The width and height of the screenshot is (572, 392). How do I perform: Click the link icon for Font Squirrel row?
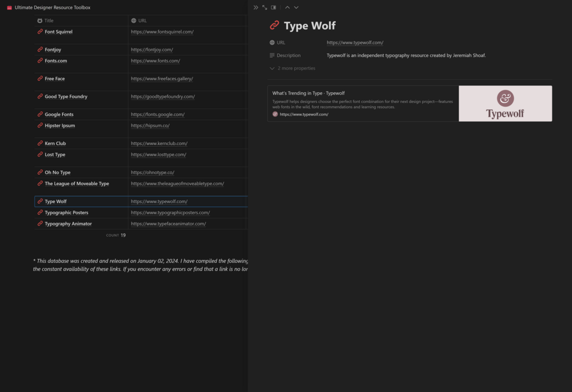40,32
